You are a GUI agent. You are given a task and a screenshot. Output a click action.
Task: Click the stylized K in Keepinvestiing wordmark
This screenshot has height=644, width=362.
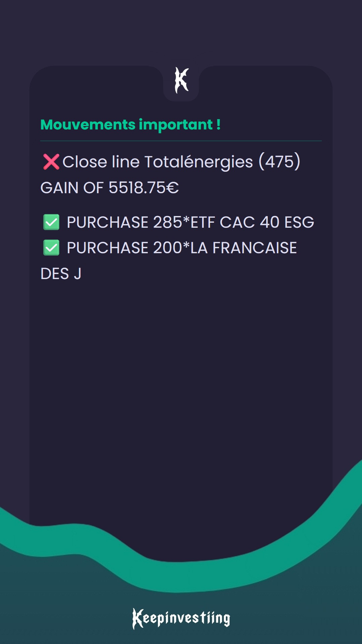tap(138, 619)
